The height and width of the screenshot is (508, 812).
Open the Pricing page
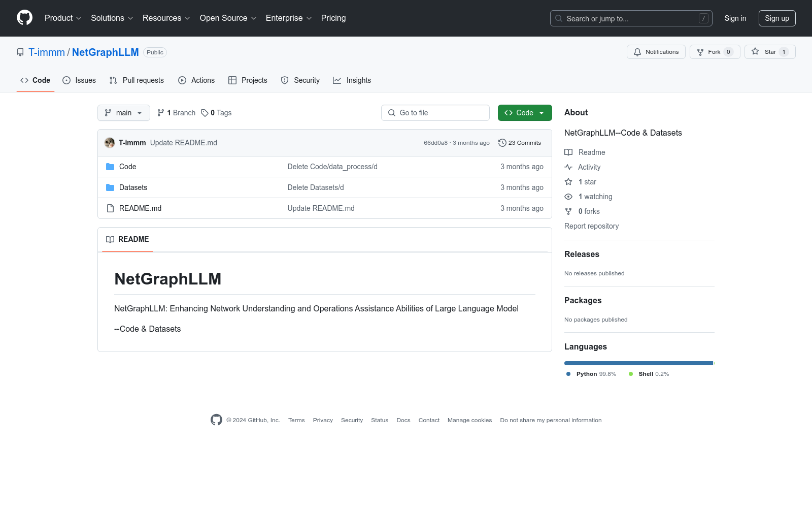pos(333,18)
